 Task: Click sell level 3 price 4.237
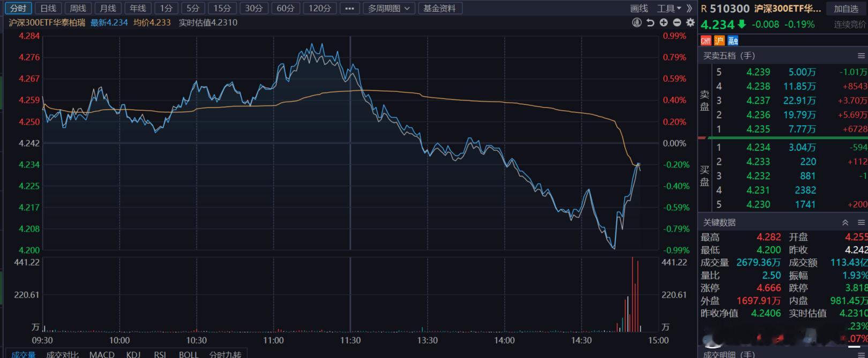(758, 101)
